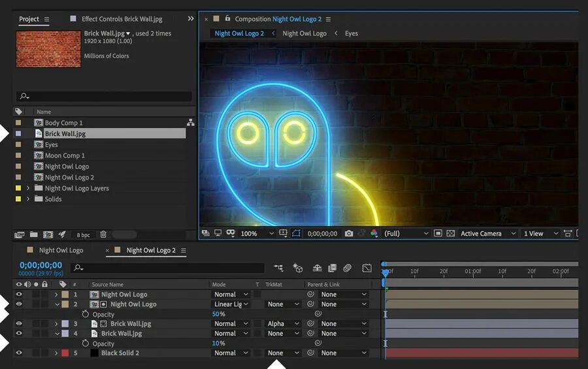588x369 pixels.
Task: Open Composition panel menu icon
Action: (328, 19)
